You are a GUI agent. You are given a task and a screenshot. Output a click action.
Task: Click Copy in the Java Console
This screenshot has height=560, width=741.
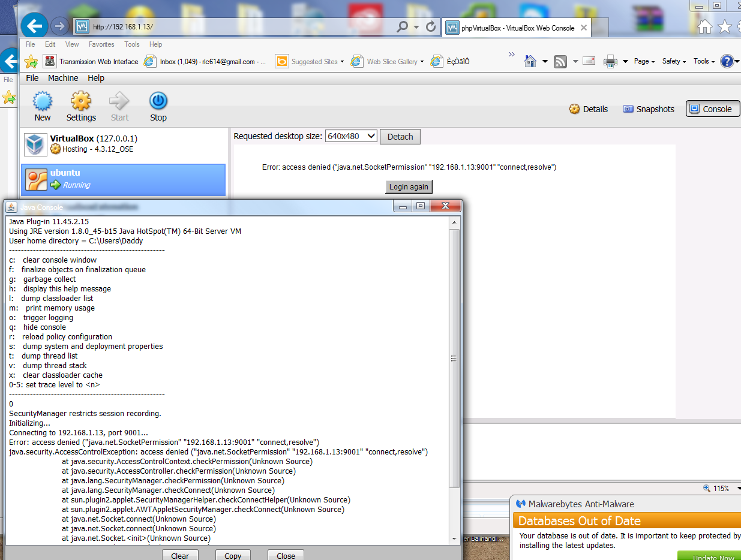(233, 555)
